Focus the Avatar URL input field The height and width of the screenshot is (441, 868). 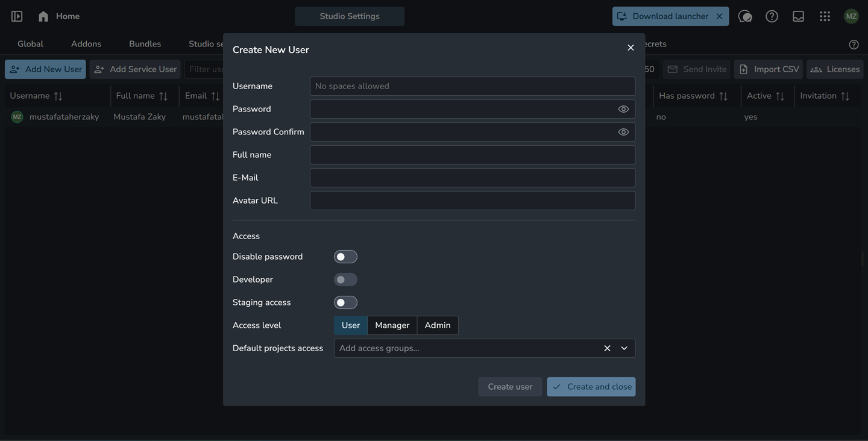(x=473, y=201)
